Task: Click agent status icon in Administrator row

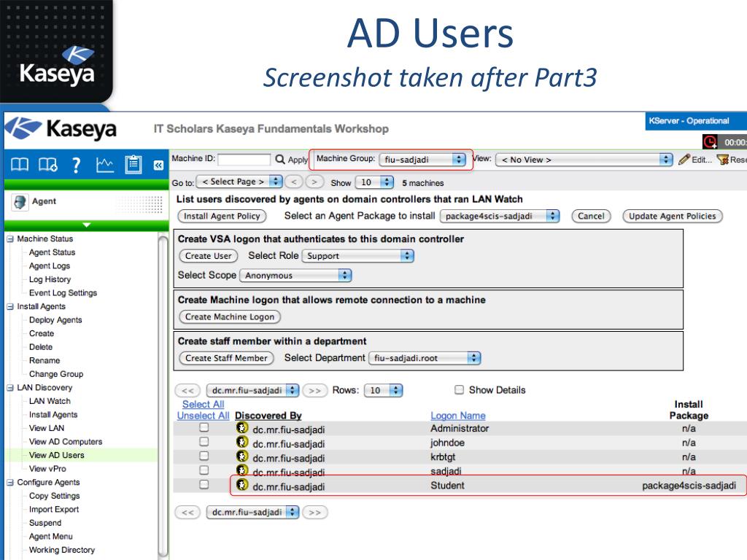Action: click(x=242, y=427)
